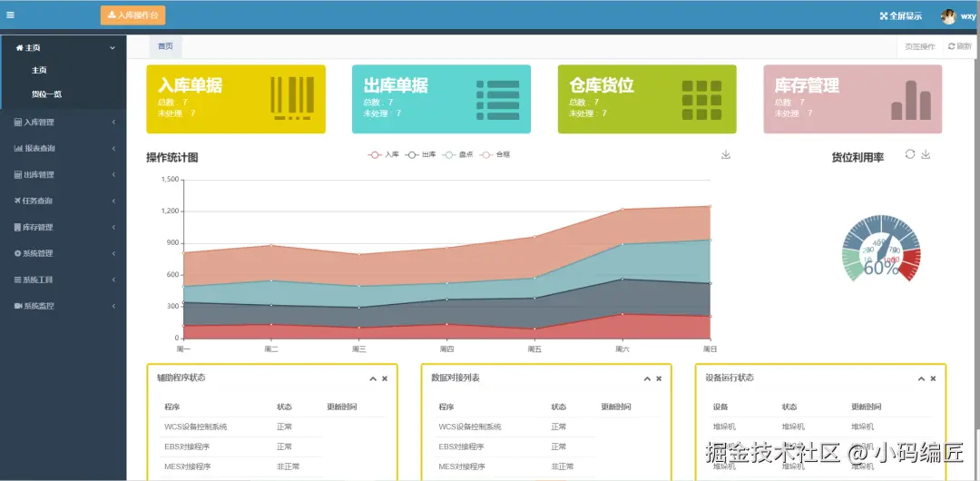Viewport: 980px width, 481px height.
Task: Click the bar chart icon on 库存管理 card
Action: pos(911,100)
